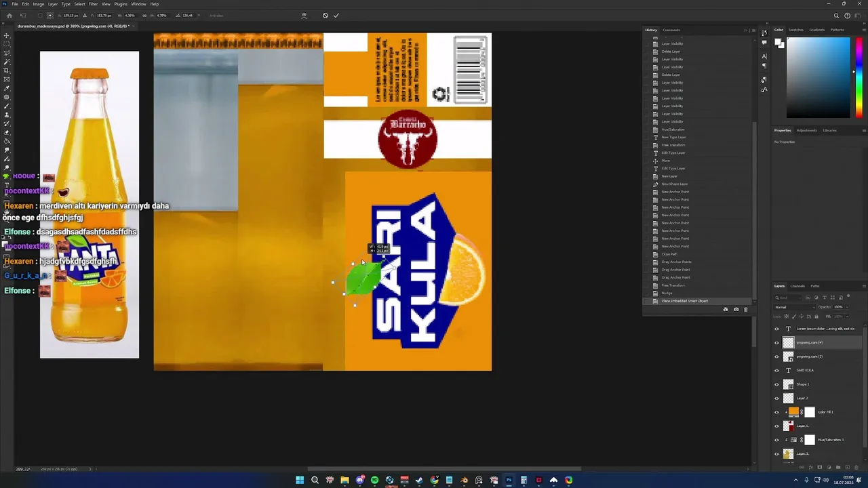The image size is (868, 488).
Task: Click Create new document from current state icon
Action: [726, 309]
